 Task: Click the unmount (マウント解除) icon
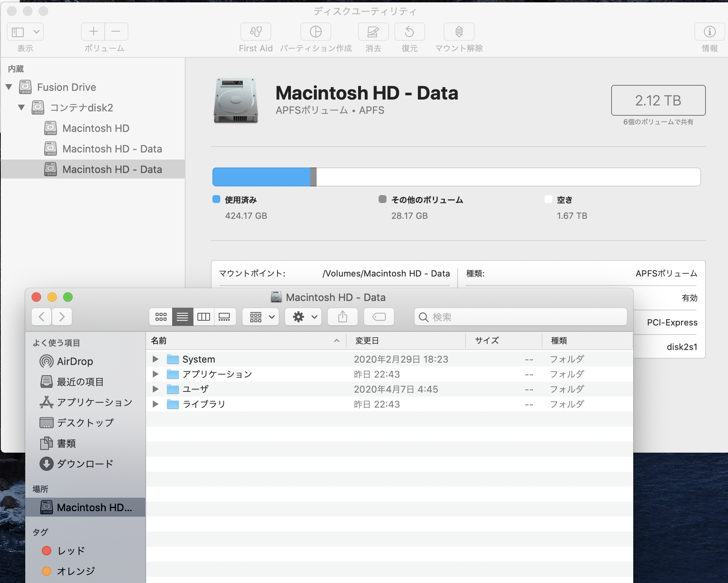click(x=459, y=32)
